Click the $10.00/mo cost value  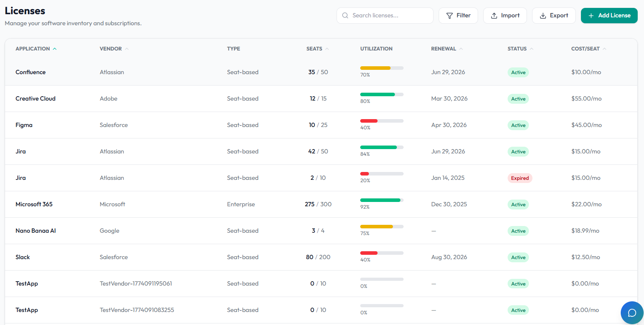tap(586, 72)
